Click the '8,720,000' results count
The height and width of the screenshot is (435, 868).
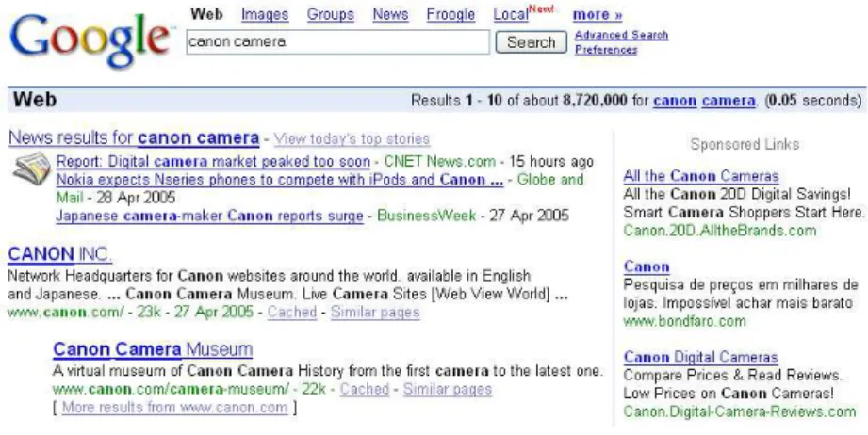tap(595, 101)
